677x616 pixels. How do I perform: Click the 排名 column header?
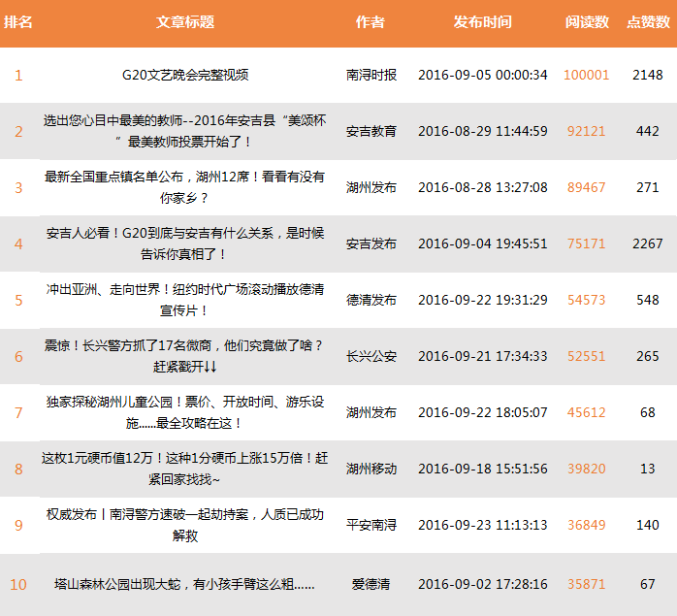[17, 22]
